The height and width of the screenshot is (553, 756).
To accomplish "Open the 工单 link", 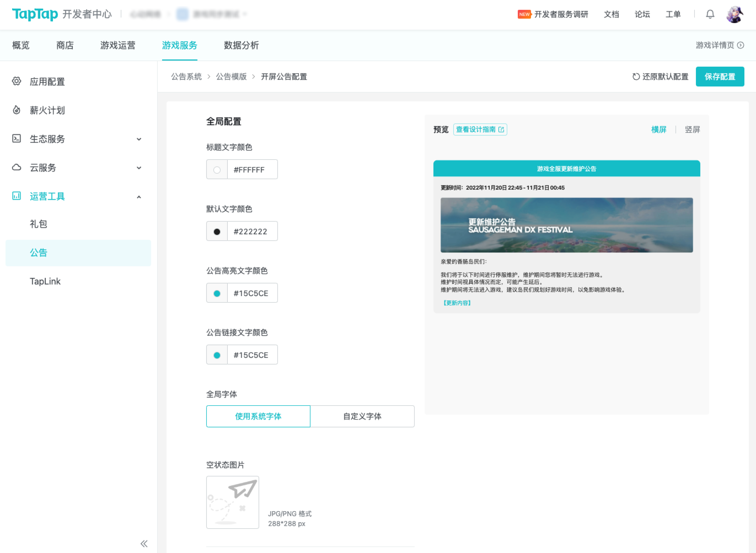I will tap(673, 14).
